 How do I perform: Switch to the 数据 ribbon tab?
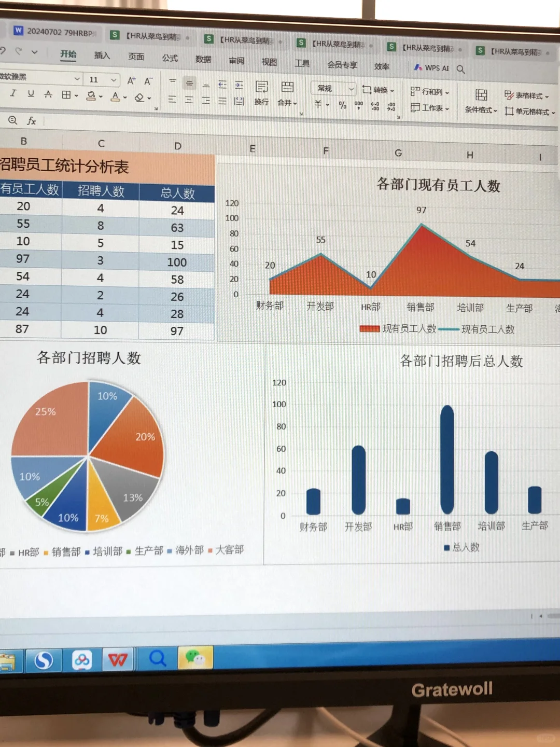coord(203,59)
